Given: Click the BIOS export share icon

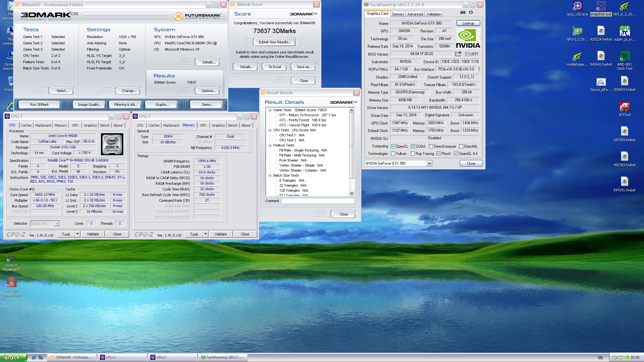Looking at the screenshot, I should [458, 54].
